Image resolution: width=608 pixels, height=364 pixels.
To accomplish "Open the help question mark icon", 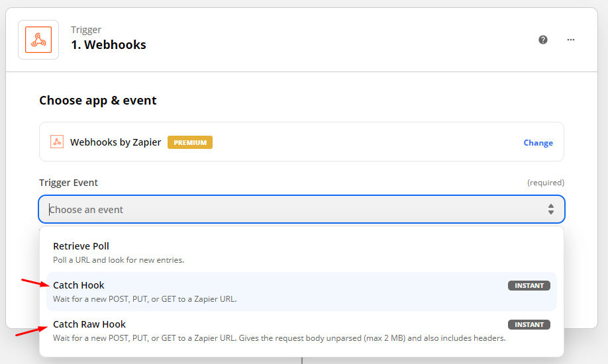I will [543, 40].
